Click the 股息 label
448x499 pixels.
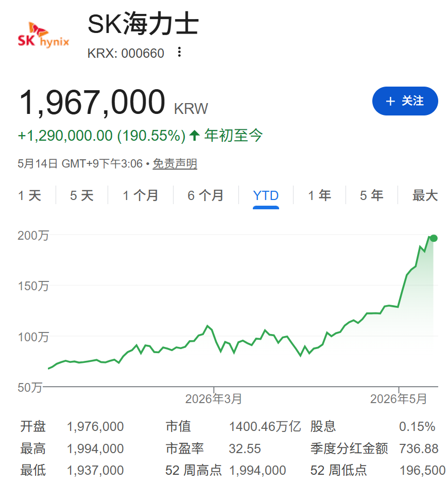pos(323,426)
